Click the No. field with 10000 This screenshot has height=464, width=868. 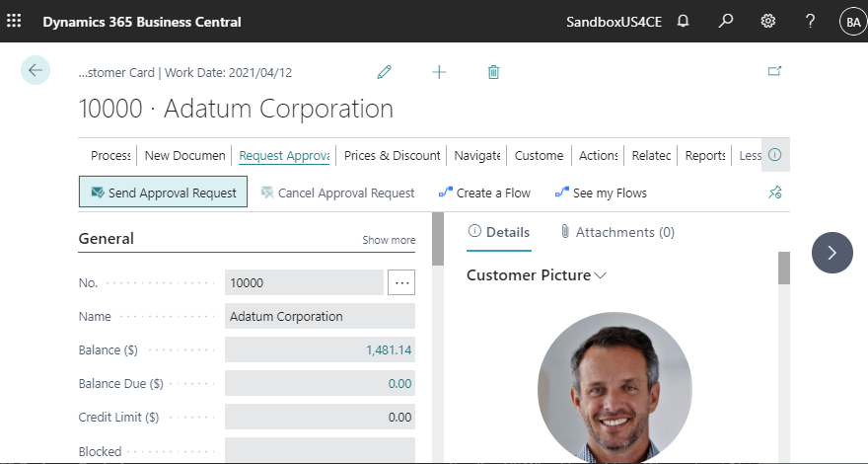[304, 282]
